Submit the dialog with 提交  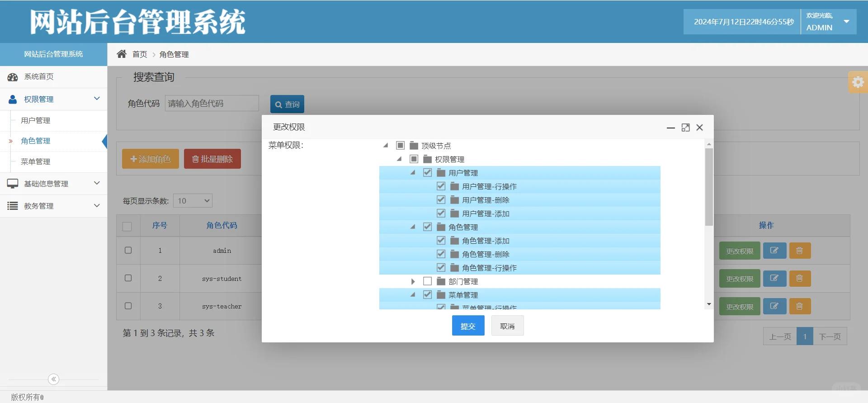point(468,326)
